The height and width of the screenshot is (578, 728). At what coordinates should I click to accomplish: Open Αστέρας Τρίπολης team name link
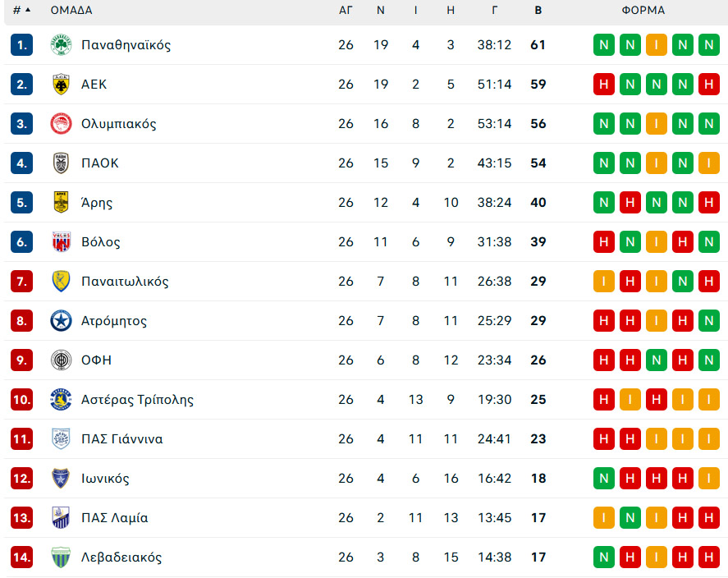(x=137, y=400)
